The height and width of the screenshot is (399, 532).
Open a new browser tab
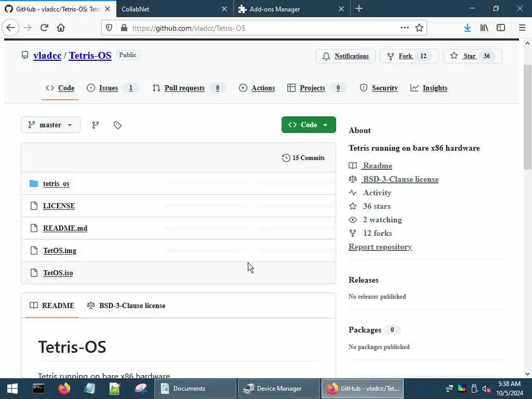tap(359, 9)
